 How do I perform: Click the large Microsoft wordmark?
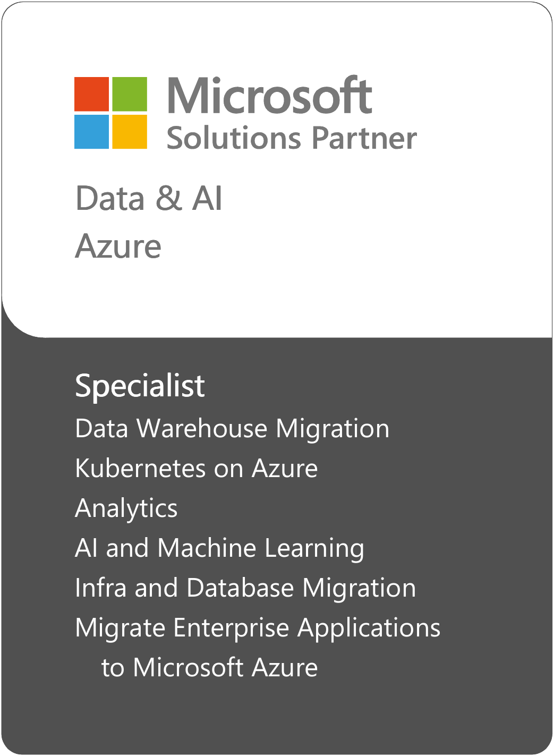tap(269, 96)
